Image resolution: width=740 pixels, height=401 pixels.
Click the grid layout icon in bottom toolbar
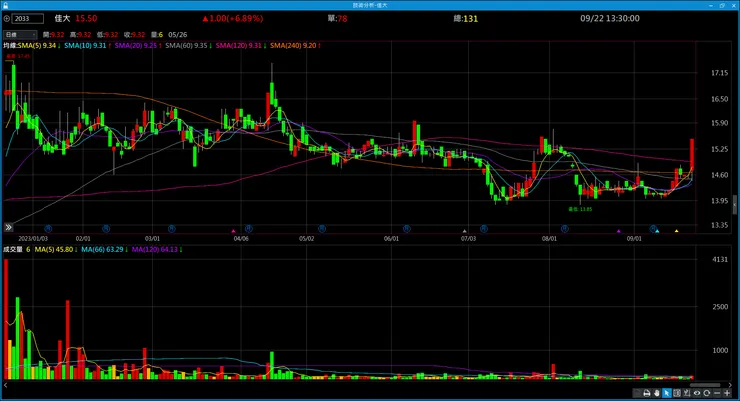pyautogui.click(x=677, y=393)
